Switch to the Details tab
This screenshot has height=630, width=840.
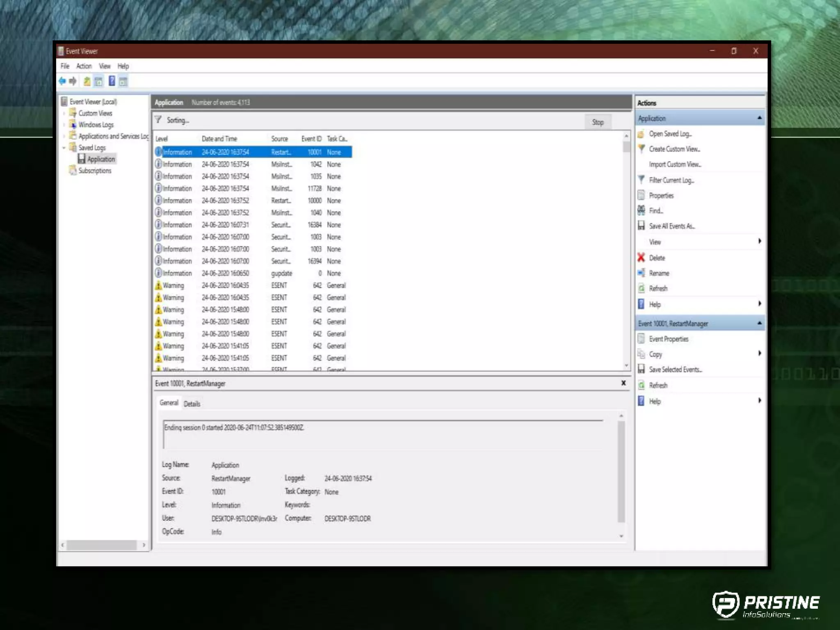[192, 404]
